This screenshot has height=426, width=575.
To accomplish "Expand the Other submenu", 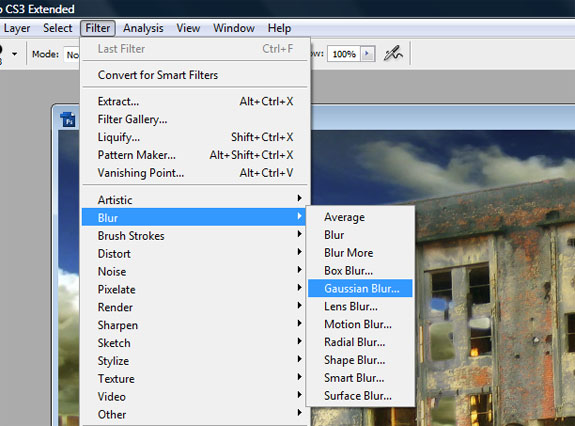I will pyautogui.click(x=195, y=415).
